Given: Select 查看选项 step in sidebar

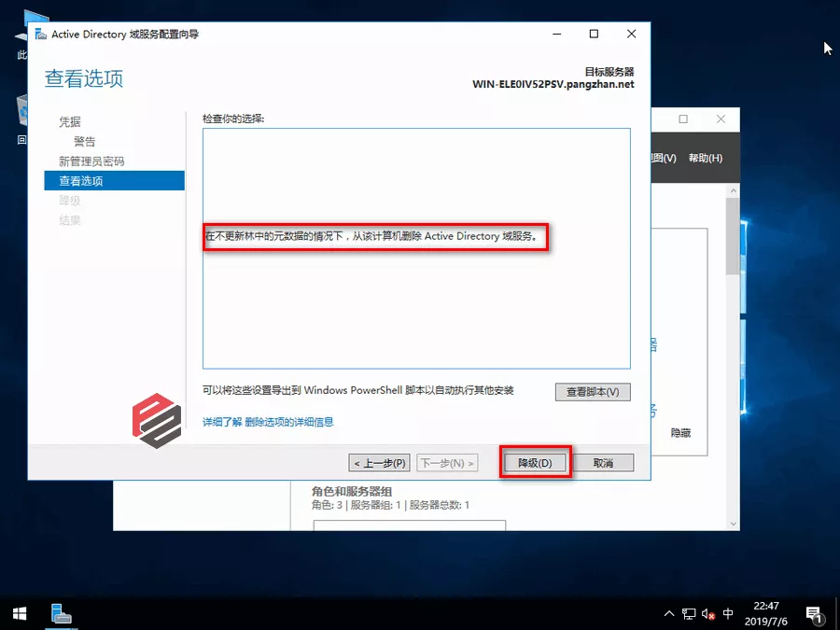Looking at the screenshot, I should click(x=81, y=181).
